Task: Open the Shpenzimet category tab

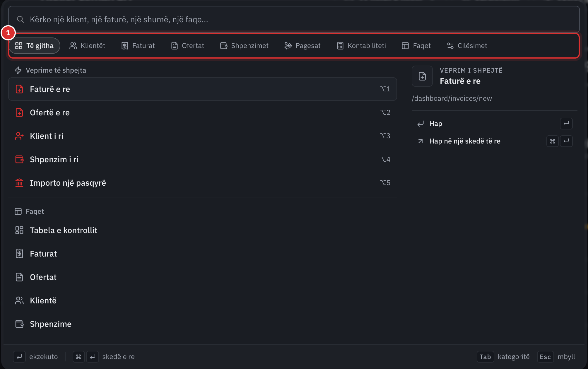Action: point(244,46)
